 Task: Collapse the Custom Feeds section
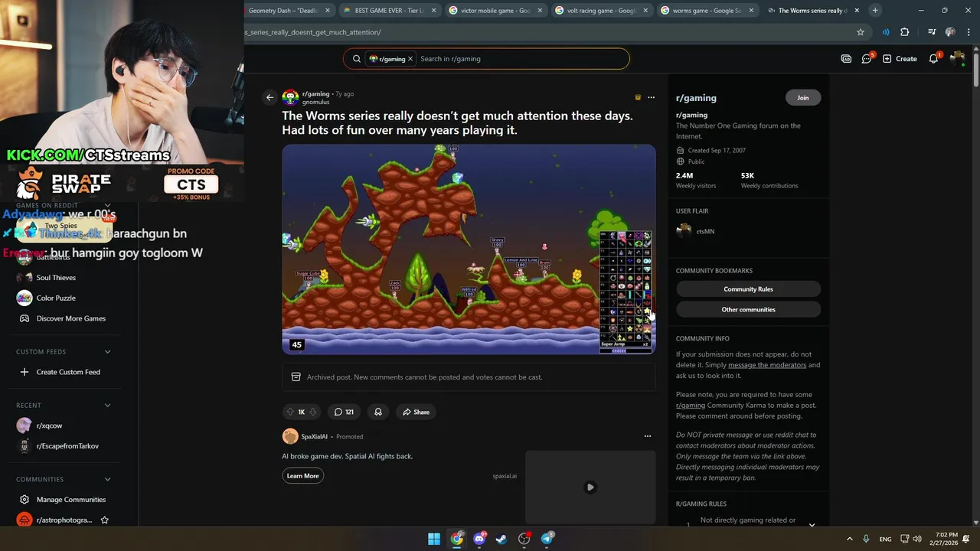click(x=107, y=352)
